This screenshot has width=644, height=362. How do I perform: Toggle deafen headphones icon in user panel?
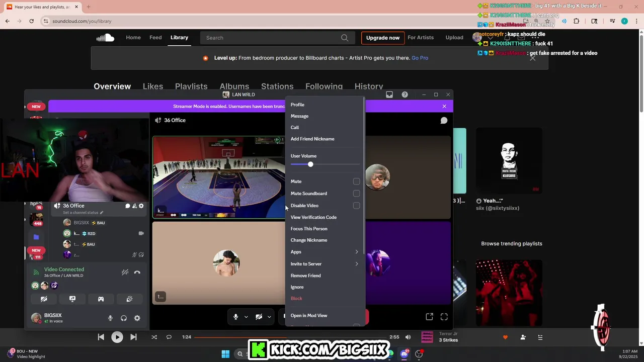(x=124, y=318)
